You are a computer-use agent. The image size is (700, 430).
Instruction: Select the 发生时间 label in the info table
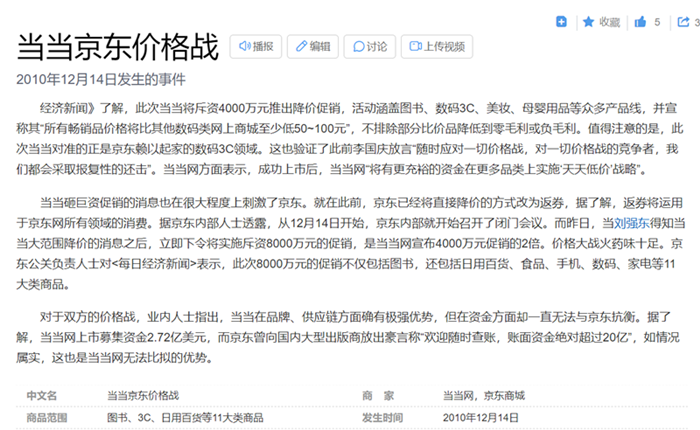coord(382,416)
